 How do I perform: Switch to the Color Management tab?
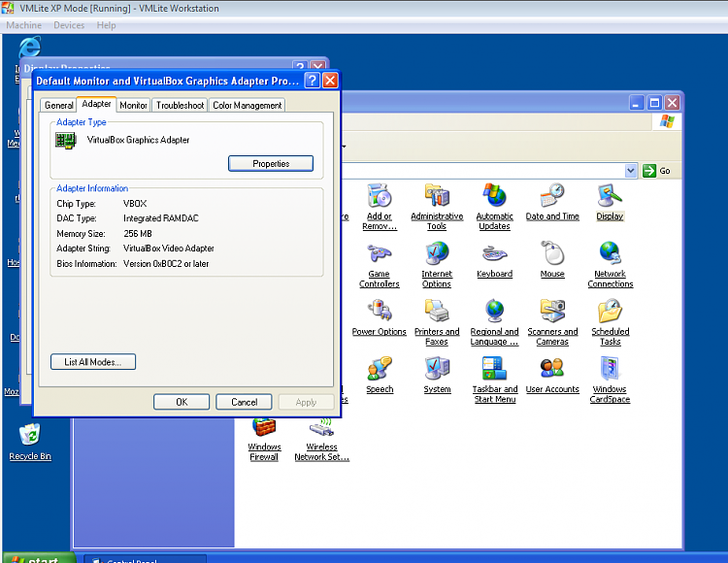pos(247,106)
